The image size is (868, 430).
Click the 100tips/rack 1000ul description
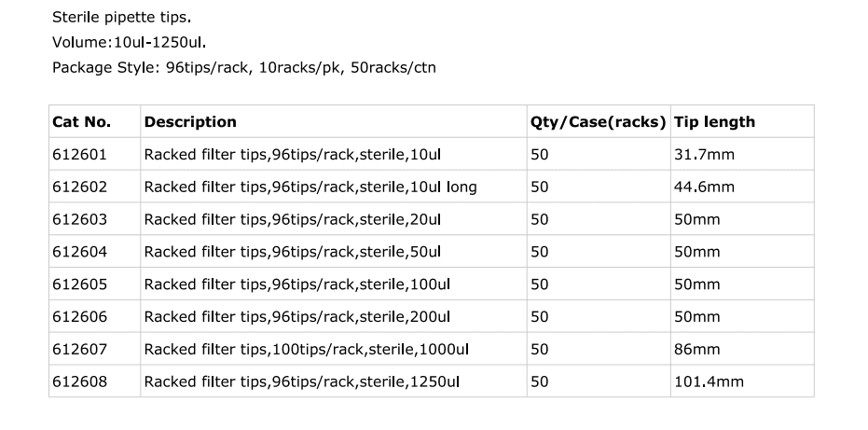[306, 349]
